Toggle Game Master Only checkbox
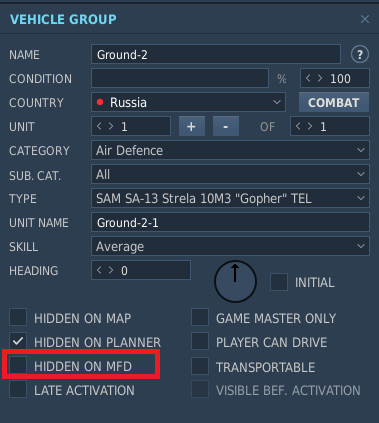This screenshot has width=379, height=423. tap(200, 317)
